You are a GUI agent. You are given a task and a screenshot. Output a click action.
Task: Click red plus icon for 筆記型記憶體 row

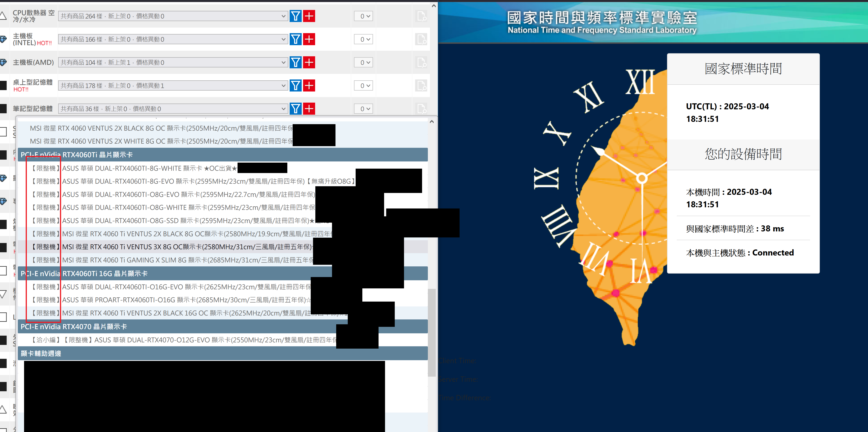[x=309, y=109]
